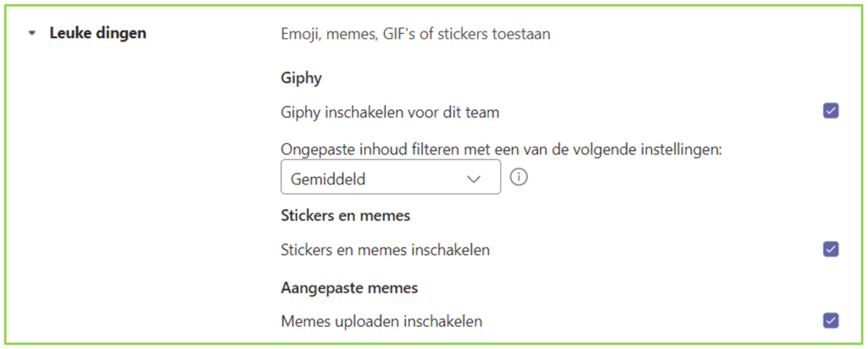Click the bold Giphy subsection heading
868x349 pixels.
pyautogui.click(x=301, y=79)
